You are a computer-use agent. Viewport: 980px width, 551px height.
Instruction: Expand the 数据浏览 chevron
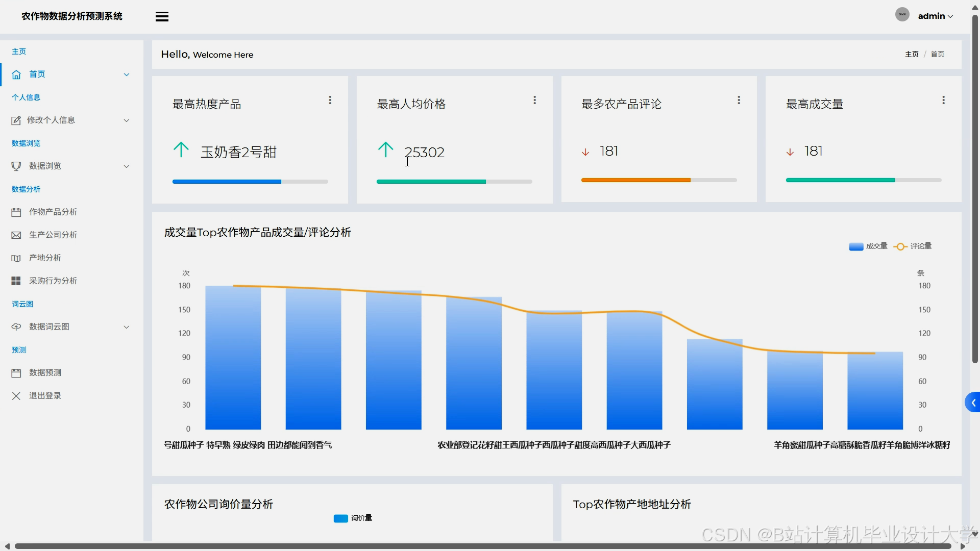coord(126,166)
